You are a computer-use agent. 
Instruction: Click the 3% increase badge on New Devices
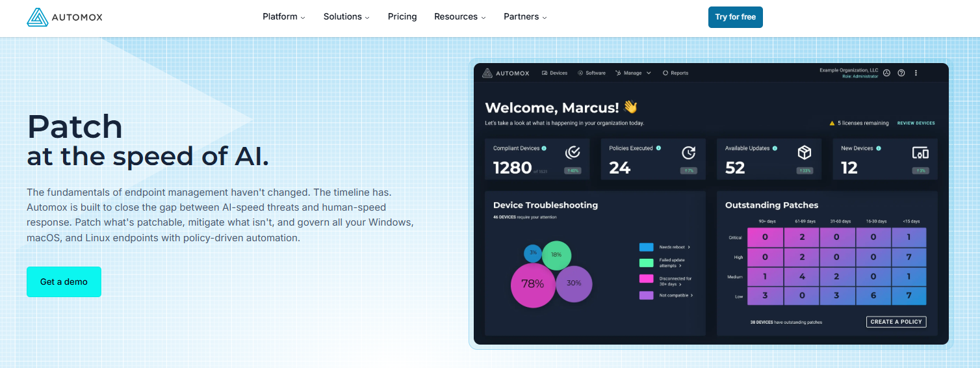click(x=920, y=170)
